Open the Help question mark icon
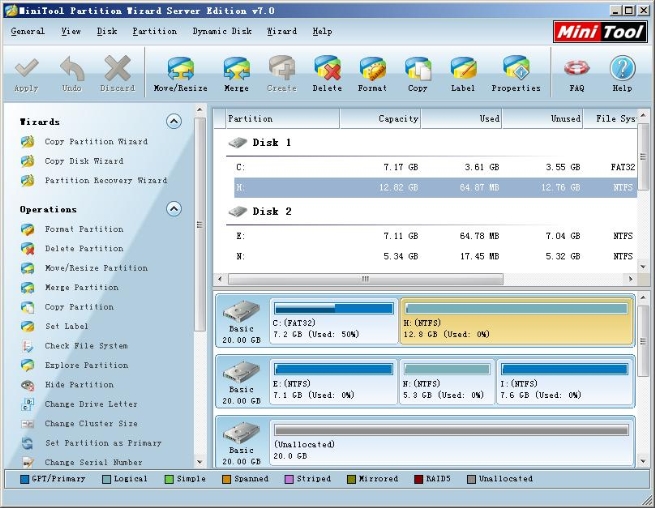Viewport: 655px width, 508px height. point(622,68)
